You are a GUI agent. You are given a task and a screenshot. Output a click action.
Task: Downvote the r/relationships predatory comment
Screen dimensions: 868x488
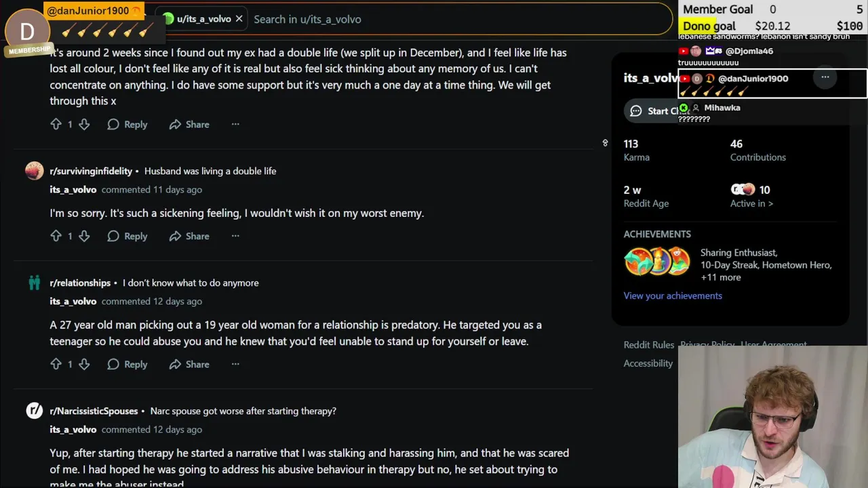point(84,364)
